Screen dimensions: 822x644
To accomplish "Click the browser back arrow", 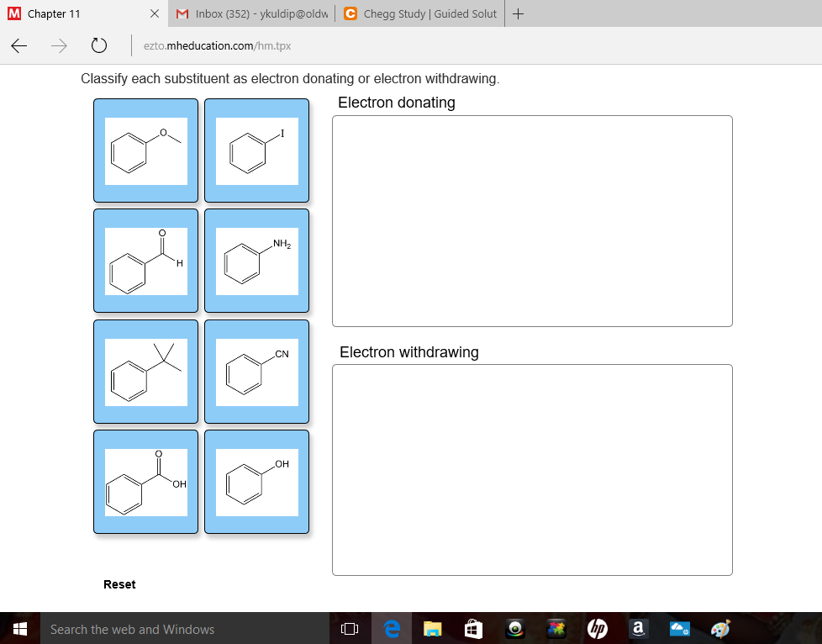I will point(18,46).
